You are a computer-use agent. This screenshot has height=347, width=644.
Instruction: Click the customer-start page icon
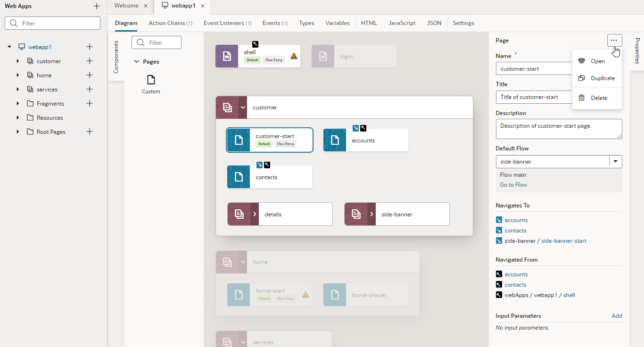(x=239, y=140)
